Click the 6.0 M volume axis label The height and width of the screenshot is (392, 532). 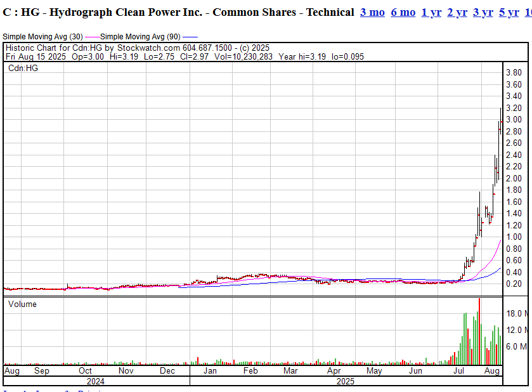pos(517,346)
